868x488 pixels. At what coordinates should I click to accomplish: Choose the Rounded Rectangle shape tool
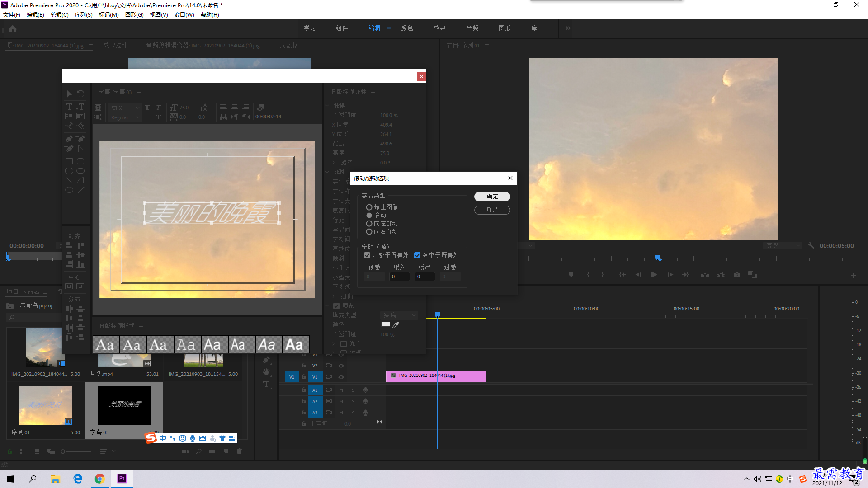(80, 161)
